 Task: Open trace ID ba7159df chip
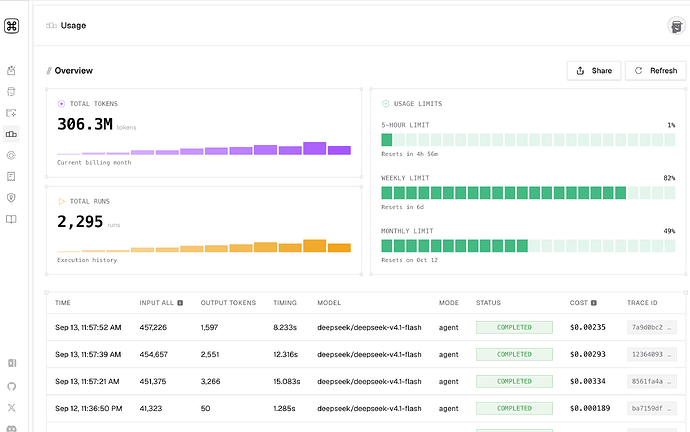[x=652, y=408]
